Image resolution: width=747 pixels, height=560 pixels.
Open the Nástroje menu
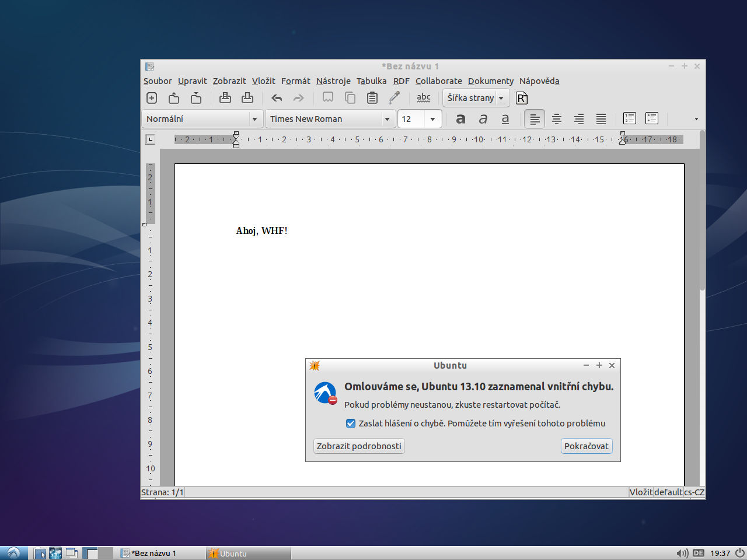pos(333,81)
